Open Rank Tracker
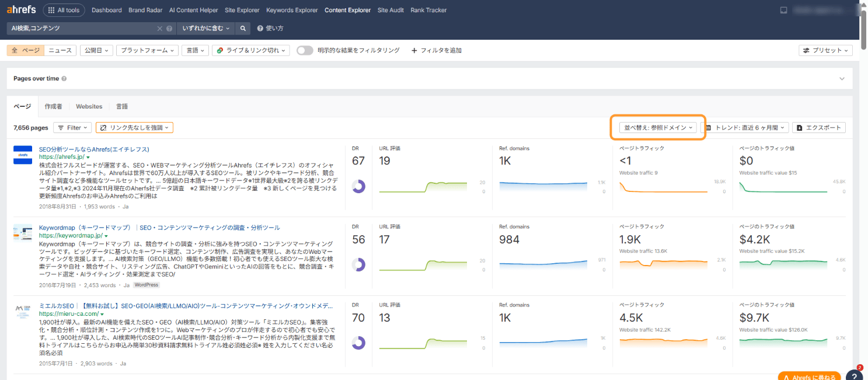The image size is (868, 380). (x=430, y=10)
